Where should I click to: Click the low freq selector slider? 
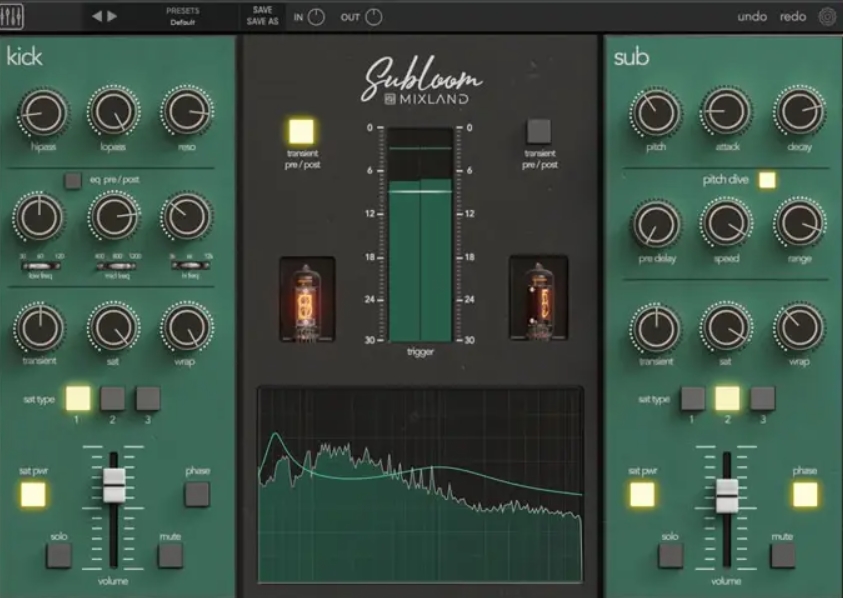click(x=40, y=266)
